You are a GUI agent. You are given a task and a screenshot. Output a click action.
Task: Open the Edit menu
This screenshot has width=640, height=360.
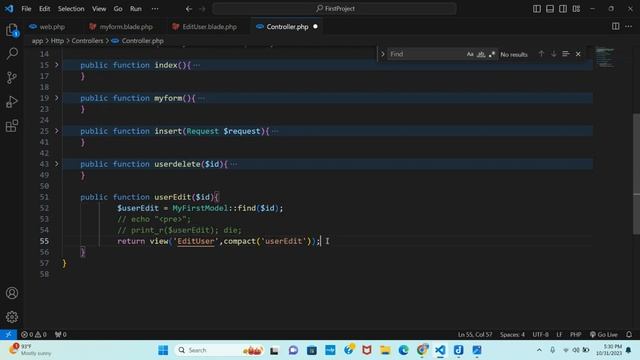[44, 9]
